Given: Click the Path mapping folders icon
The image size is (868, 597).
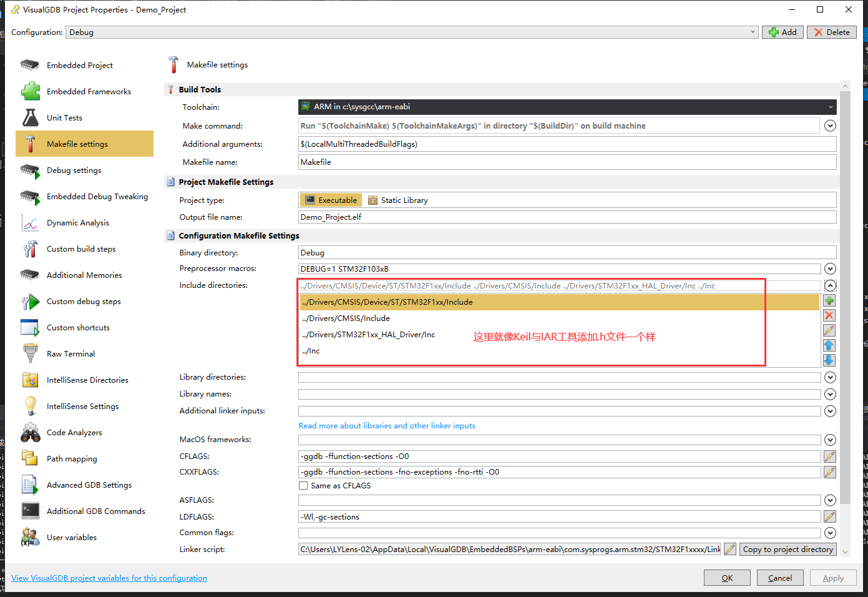Looking at the screenshot, I should pos(30,458).
